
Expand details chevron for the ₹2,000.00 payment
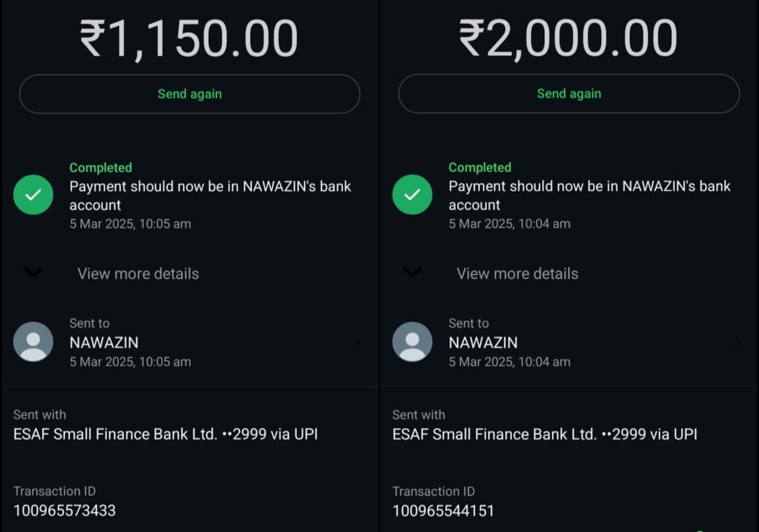pos(412,273)
